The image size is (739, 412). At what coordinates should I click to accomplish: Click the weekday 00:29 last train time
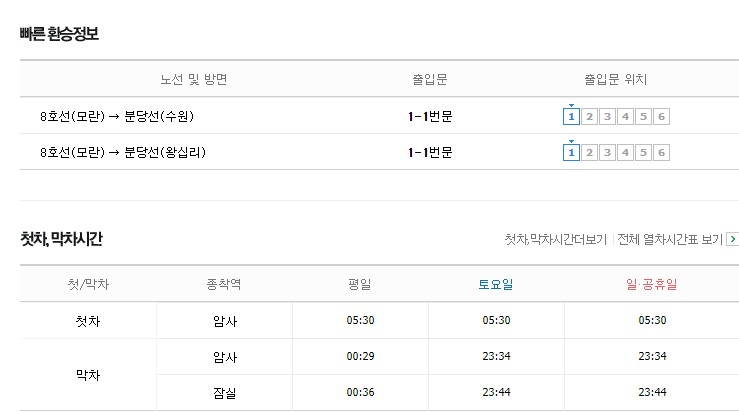pyautogui.click(x=361, y=356)
